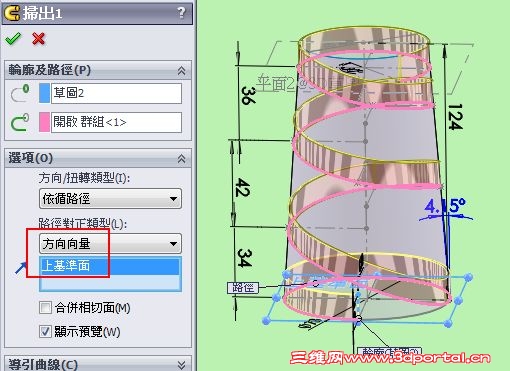Select 上基準面 in the direction list

(110, 266)
